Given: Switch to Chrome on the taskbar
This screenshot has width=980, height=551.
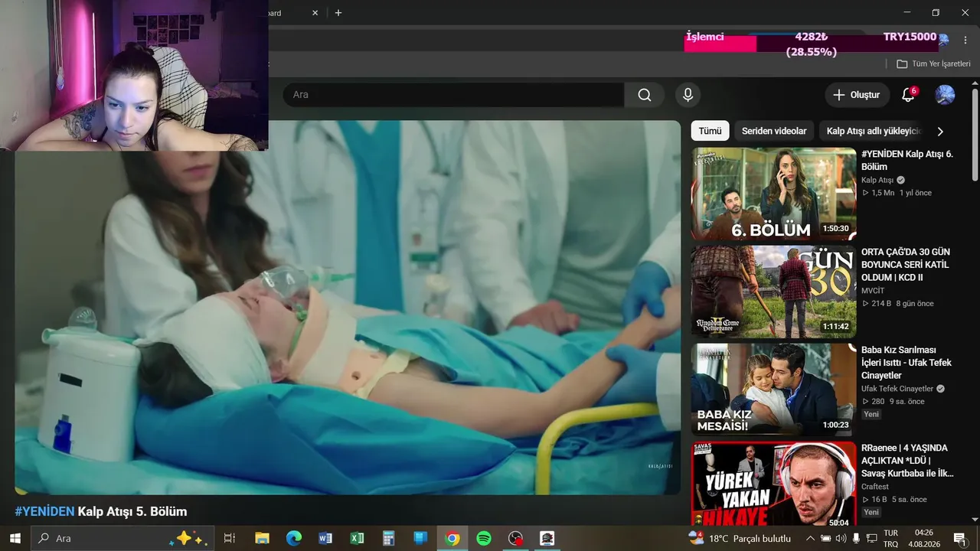Looking at the screenshot, I should (452, 538).
